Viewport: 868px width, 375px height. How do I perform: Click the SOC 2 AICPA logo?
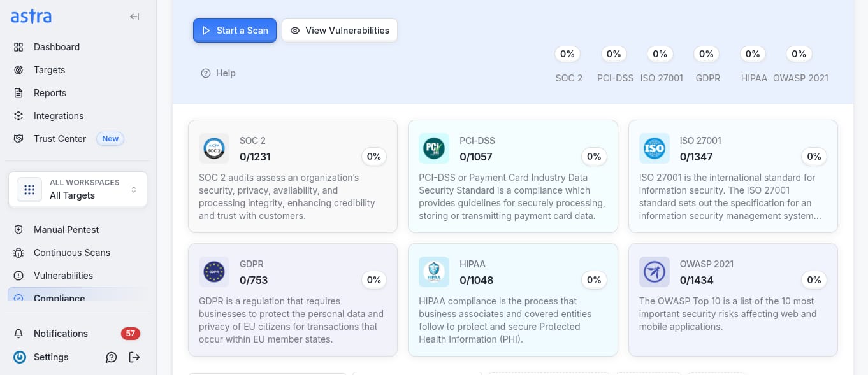click(214, 148)
